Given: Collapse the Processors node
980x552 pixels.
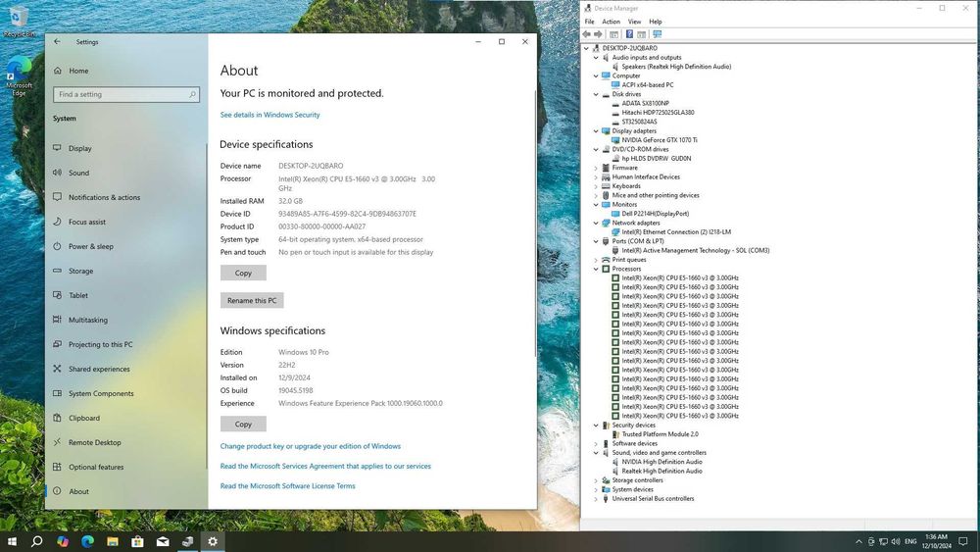Looking at the screenshot, I should pos(596,269).
